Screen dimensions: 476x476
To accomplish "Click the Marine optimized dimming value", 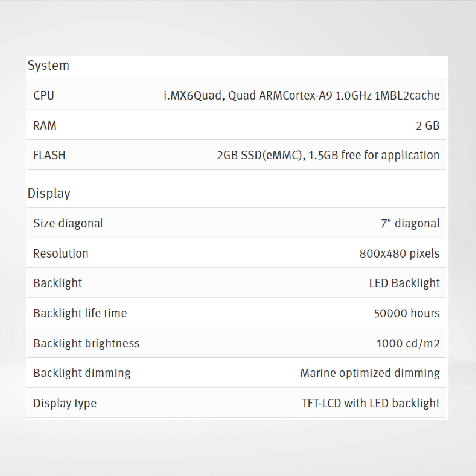I will click(370, 373).
